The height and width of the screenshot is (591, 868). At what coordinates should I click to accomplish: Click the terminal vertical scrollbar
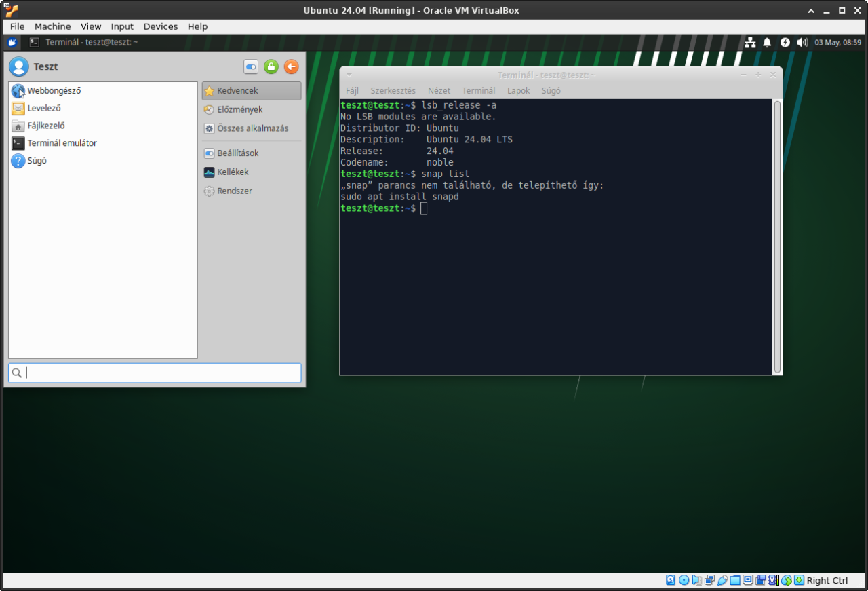click(777, 237)
